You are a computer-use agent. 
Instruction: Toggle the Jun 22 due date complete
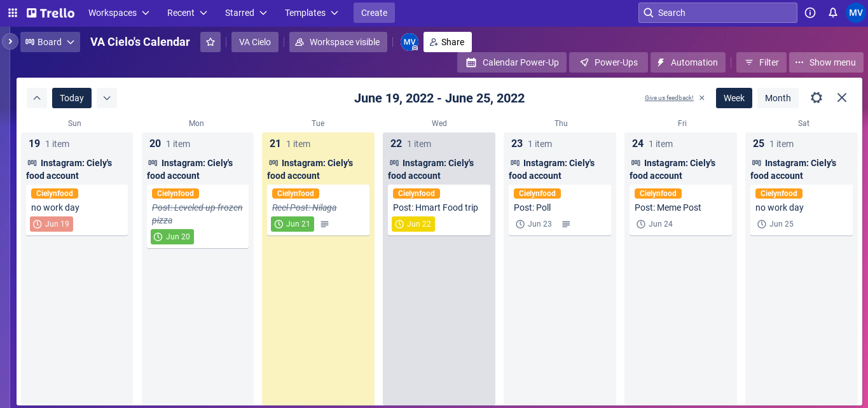[x=413, y=224]
